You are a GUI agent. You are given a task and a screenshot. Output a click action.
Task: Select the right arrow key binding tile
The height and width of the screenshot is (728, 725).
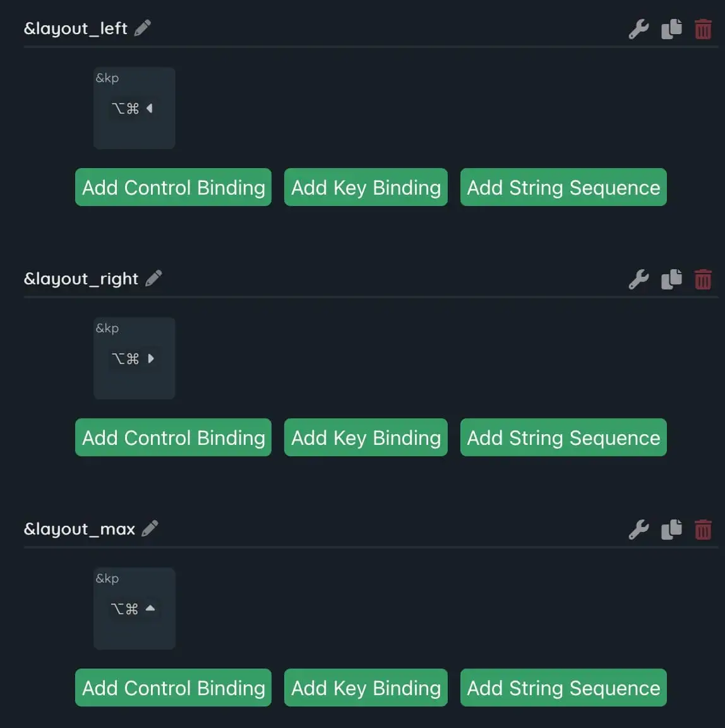coord(134,358)
